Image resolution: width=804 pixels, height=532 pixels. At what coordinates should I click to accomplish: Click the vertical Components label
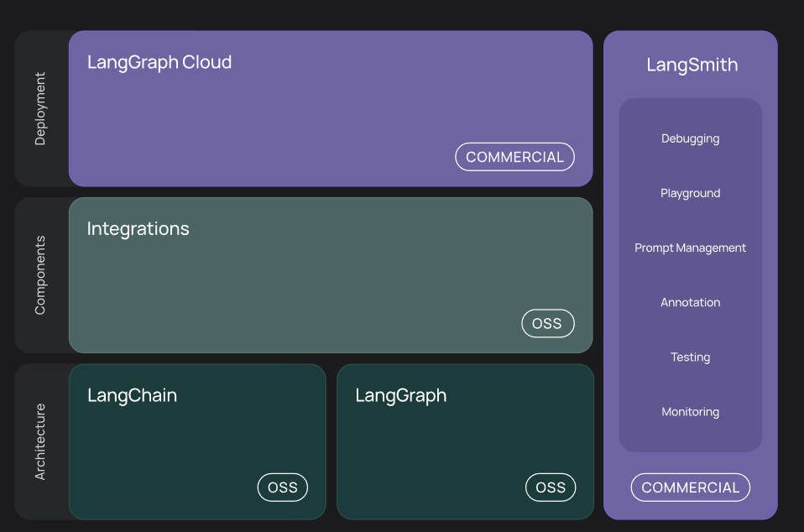(40, 275)
